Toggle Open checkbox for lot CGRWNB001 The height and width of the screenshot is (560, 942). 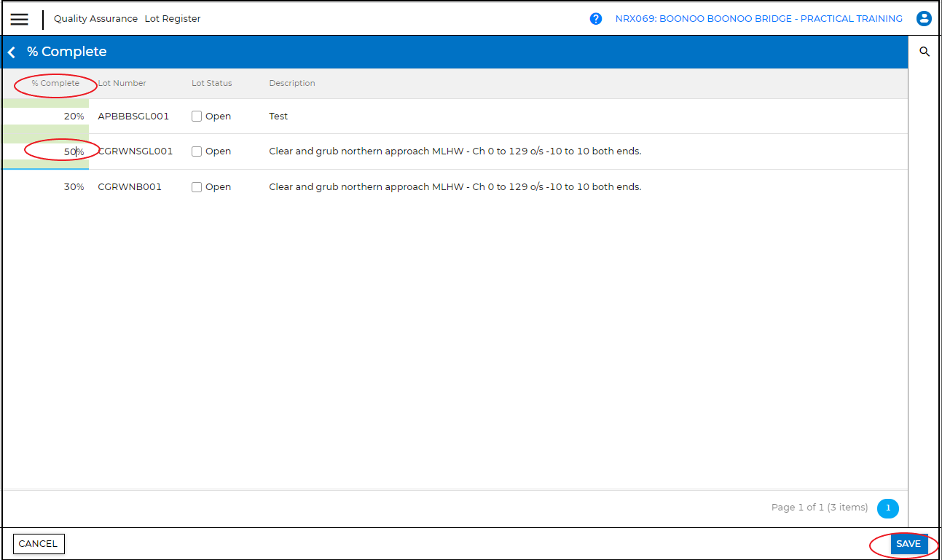point(197,187)
